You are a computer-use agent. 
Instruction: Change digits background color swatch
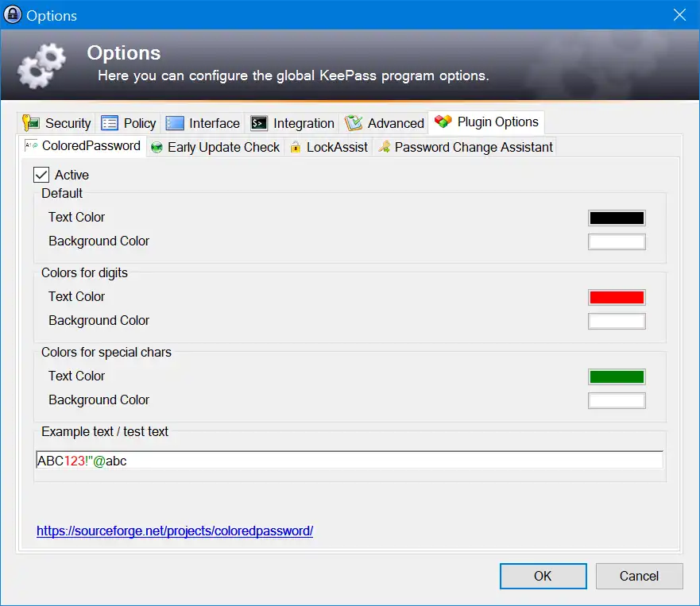coord(617,322)
